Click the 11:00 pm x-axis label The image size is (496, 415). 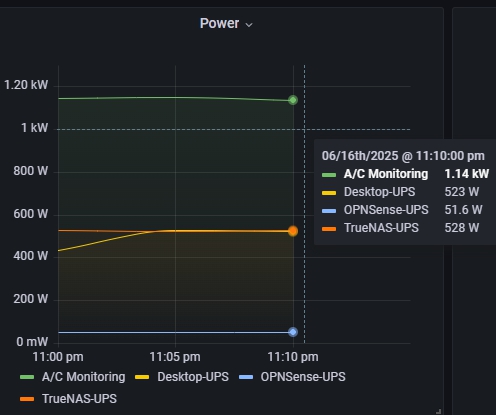pyautogui.click(x=58, y=357)
